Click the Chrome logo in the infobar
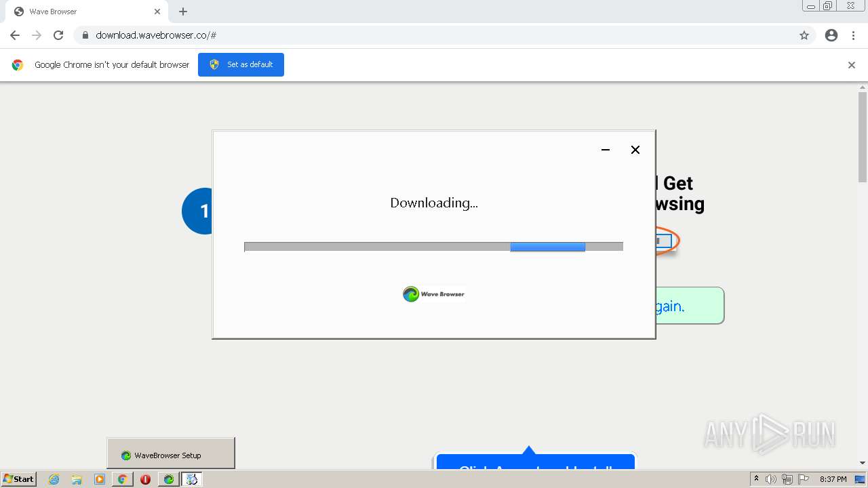The width and height of the screenshot is (868, 488). pos(18,65)
